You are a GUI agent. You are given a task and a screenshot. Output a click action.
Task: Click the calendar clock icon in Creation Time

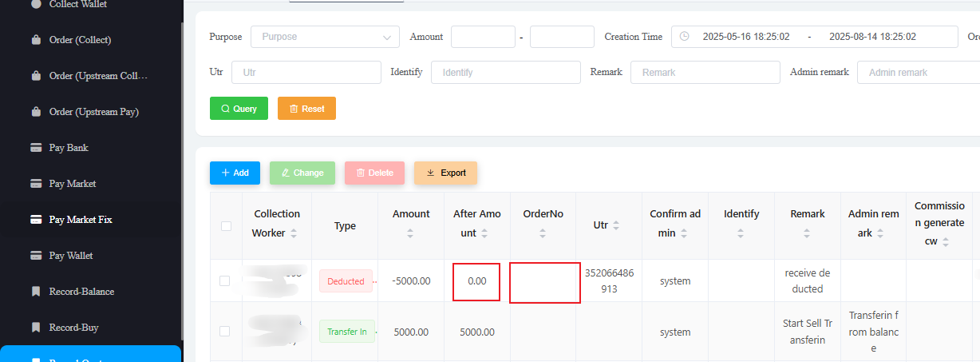coord(685,37)
